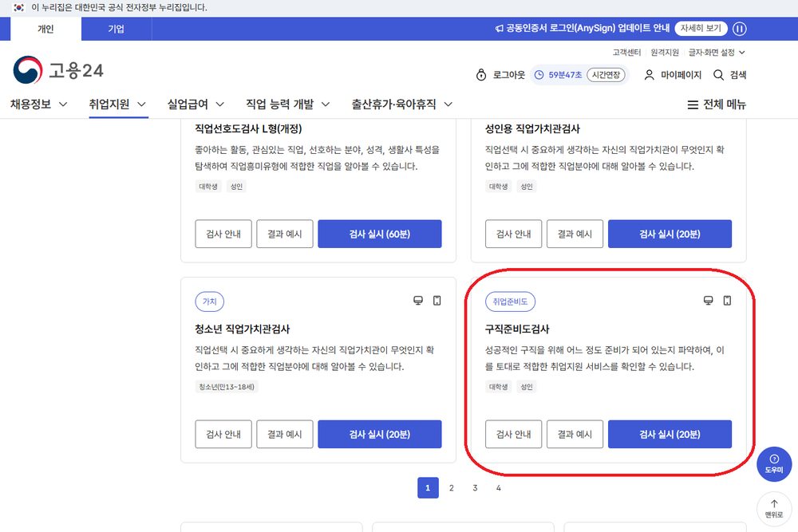The image size is (798, 532).
Task: Expand the 직업 능력 개발 menu
Action: pyautogui.click(x=288, y=104)
